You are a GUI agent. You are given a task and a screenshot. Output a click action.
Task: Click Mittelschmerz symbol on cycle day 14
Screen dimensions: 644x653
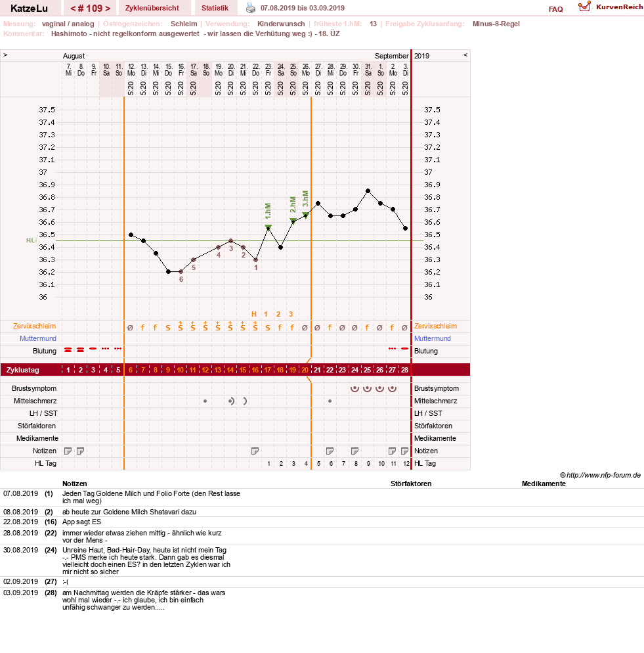(232, 401)
